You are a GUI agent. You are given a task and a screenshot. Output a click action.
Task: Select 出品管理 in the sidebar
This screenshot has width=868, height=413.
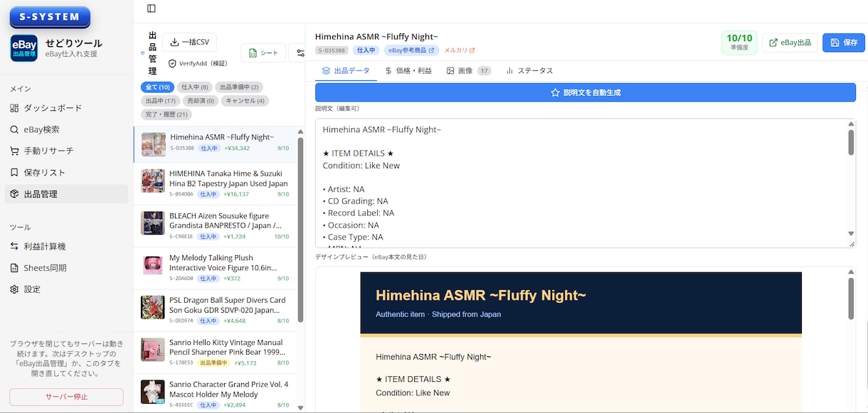(x=66, y=194)
